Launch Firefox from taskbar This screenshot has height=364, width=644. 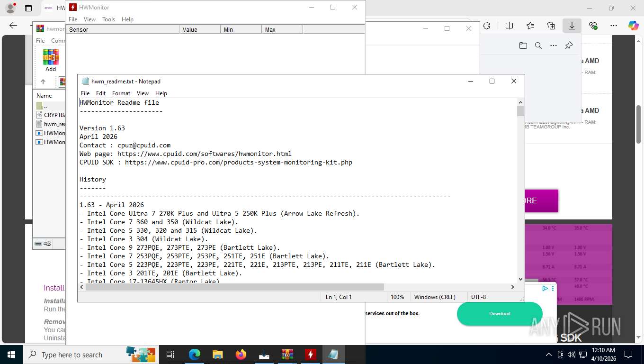click(241, 355)
